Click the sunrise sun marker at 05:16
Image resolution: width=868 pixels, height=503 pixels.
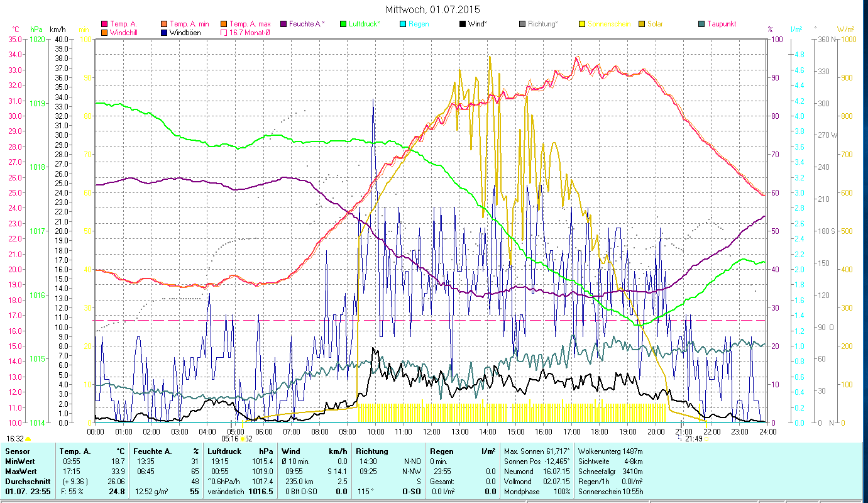(243, 439)
